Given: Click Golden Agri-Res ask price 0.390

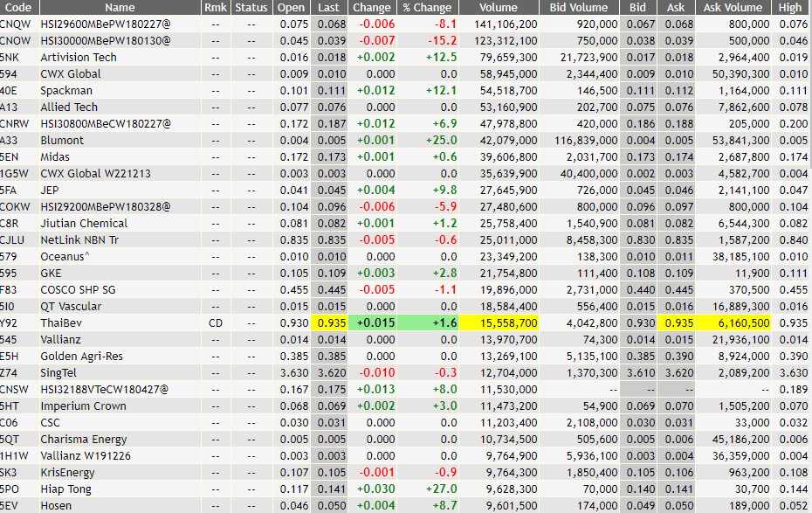Looking at the screenshot, I should pyautogui.click(x=679, y=356).
